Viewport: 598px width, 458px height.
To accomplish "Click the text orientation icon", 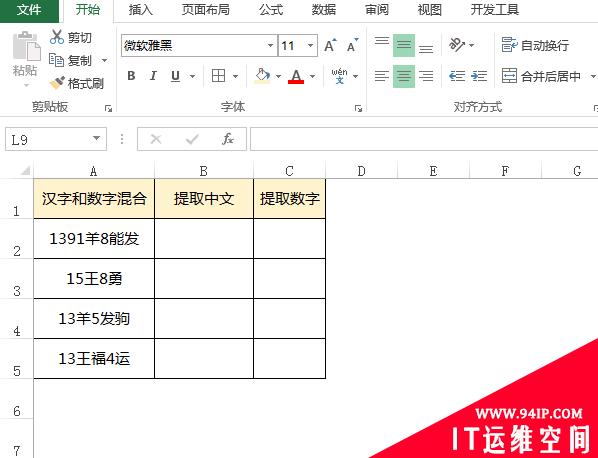I will [x=457, y=45].
